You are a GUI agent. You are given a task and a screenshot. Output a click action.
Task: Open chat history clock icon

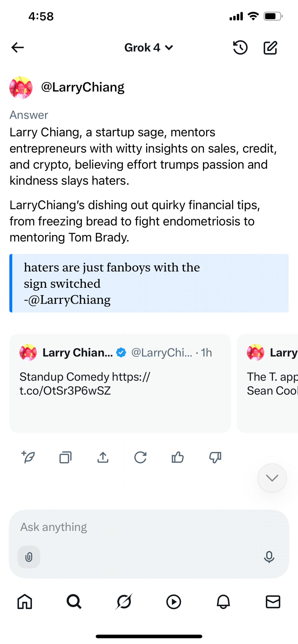pyautogui.click(x=240, y=48)
